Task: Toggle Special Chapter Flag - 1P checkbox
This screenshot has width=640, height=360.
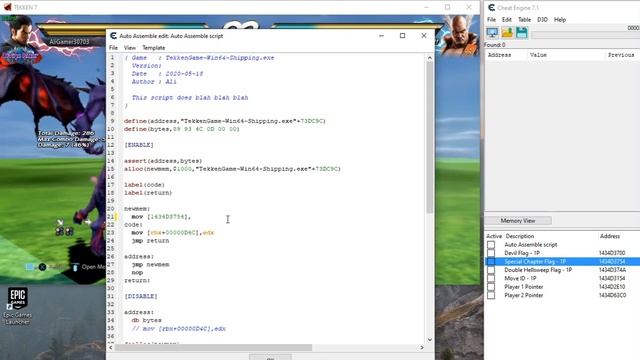Action: click(491, 262)
